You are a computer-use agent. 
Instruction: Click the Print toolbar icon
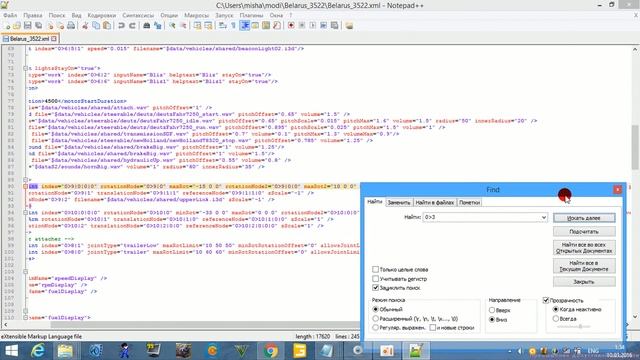coord(71,26)
